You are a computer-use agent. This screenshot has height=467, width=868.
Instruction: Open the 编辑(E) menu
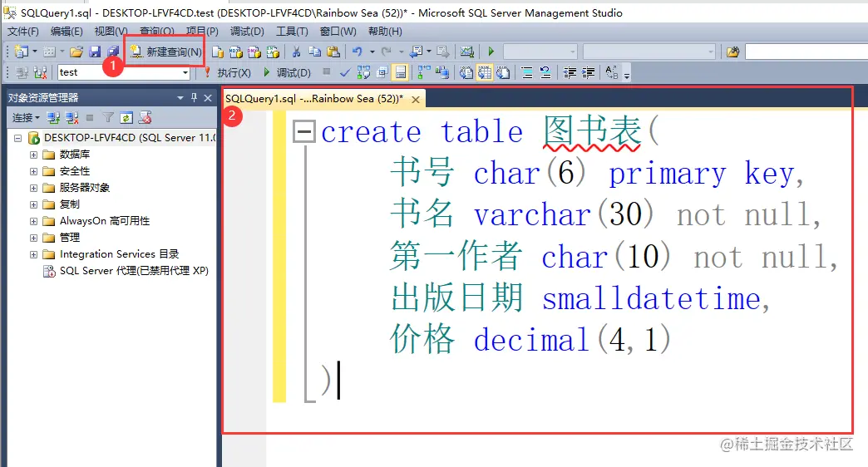pyautogui.click(x=67, y=32)
